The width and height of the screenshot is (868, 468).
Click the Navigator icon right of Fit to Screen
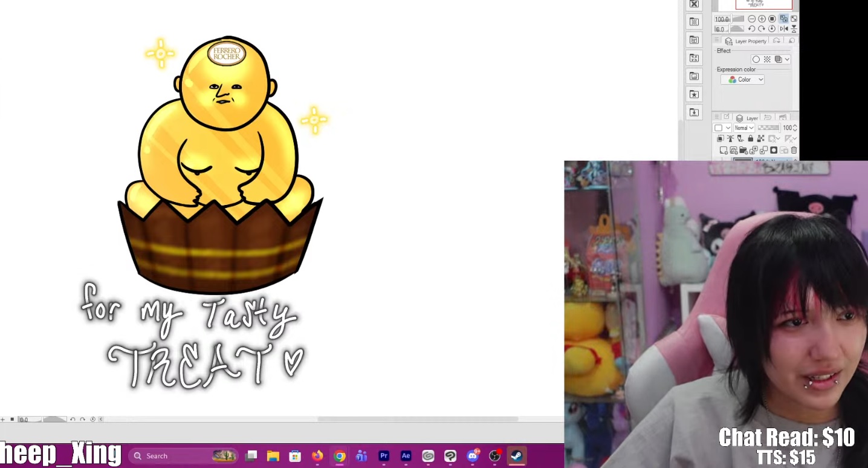pos(794,19)
